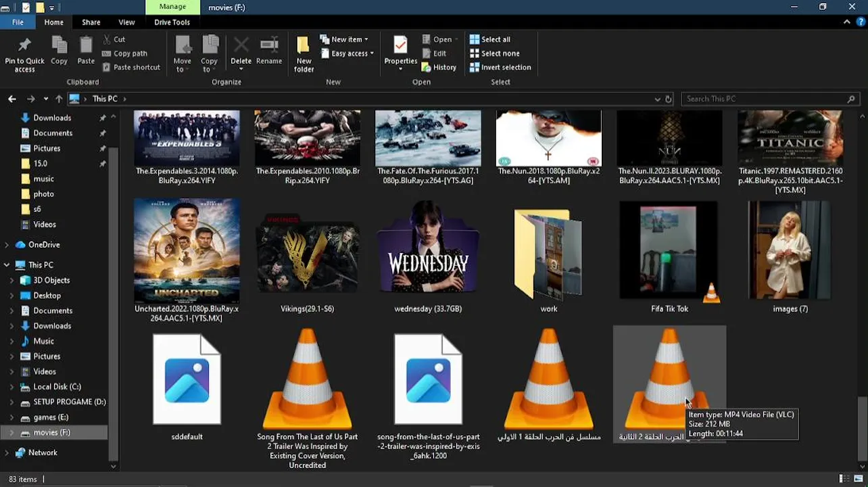This screenshot has width=868, height=487.
Task: Switch to the Home tab
Action: 53,22
